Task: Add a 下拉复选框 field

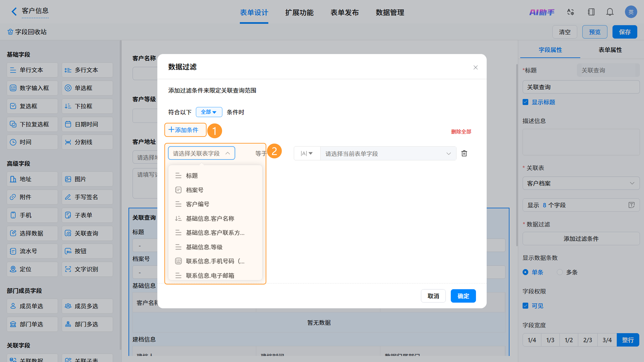Action: 32,124
